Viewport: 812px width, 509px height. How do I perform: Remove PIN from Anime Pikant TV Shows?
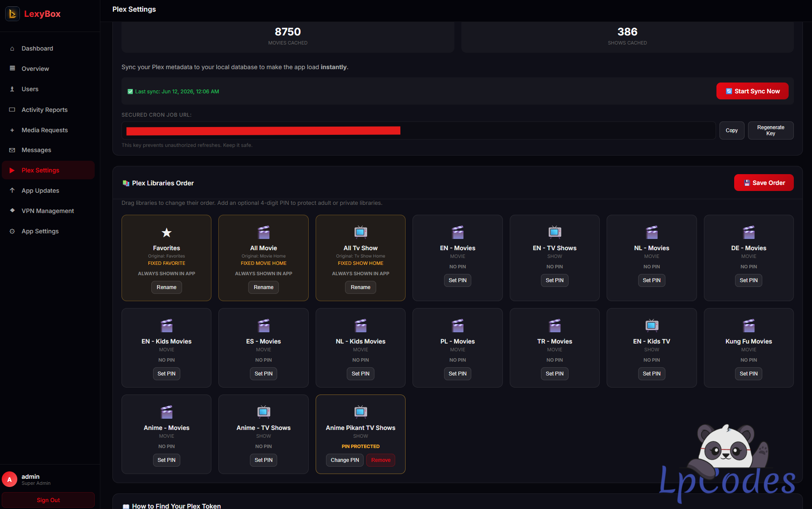380,460
